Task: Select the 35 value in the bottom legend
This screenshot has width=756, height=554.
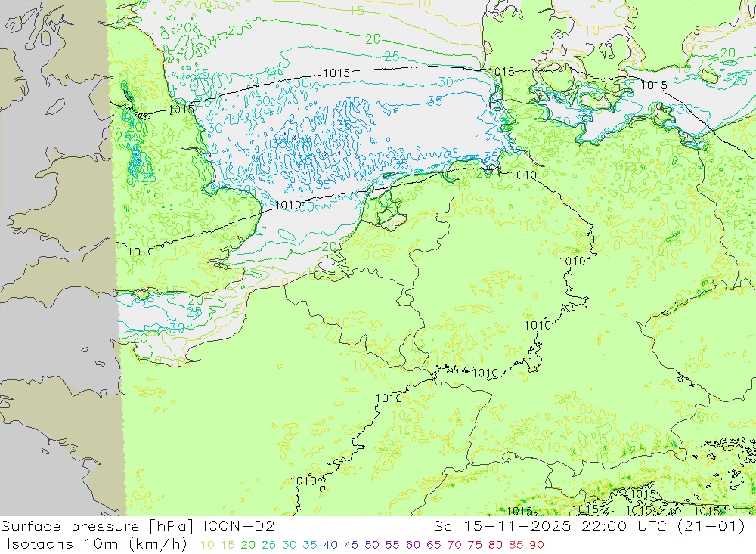Action: (309, 545)
